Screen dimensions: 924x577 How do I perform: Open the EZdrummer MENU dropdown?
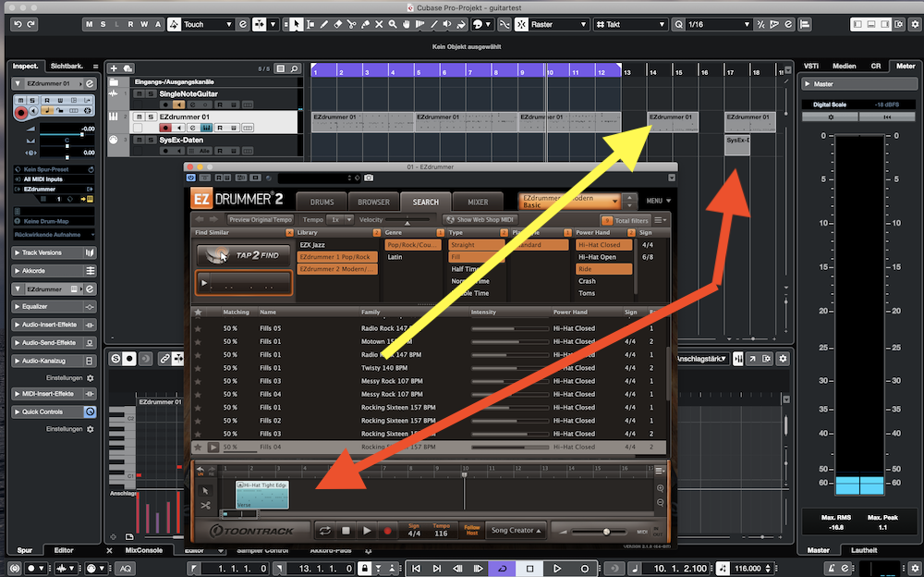(x=658, y=201)
